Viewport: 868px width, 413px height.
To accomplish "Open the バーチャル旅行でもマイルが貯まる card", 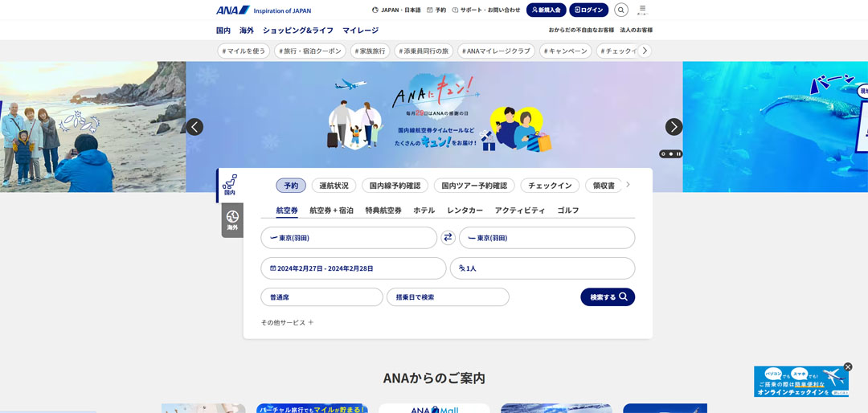I will [x=312, y=408].
